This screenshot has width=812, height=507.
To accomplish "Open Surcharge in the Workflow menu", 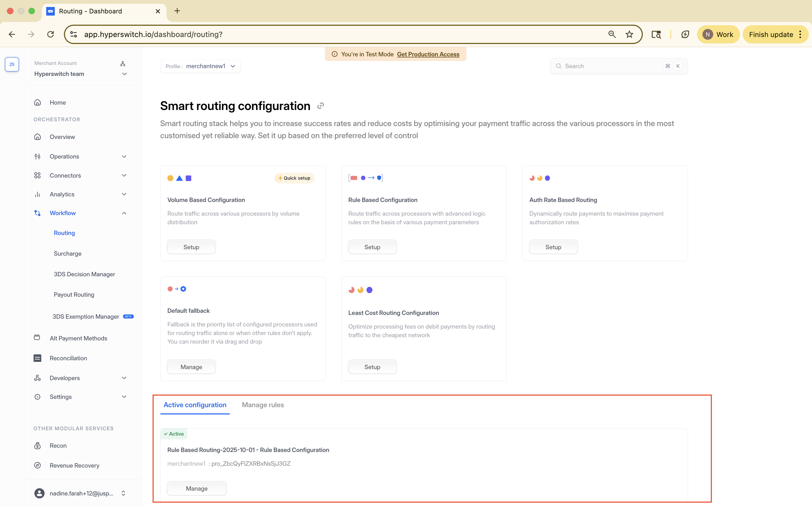I will (67, 253).
